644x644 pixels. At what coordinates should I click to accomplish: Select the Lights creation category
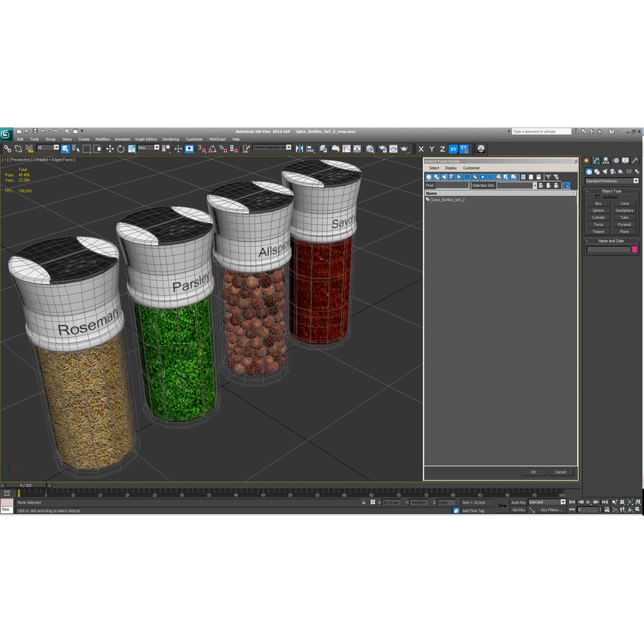tap(605, 172)
